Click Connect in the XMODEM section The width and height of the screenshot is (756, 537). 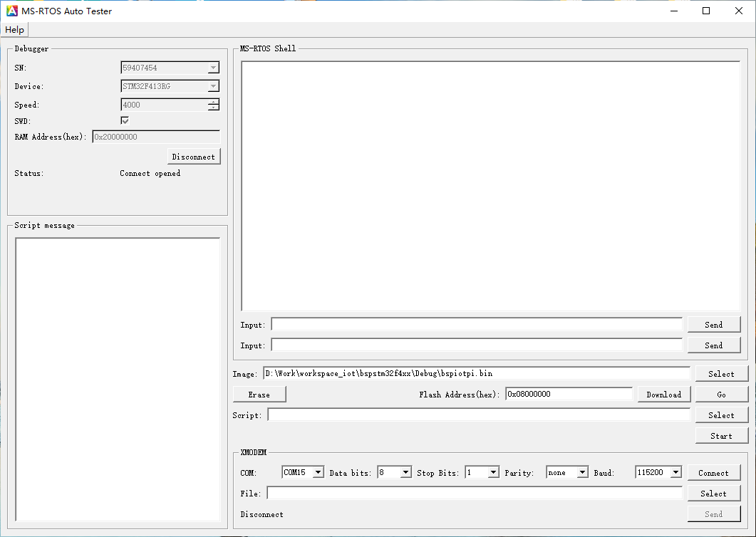pyautogui.click(x=713, y=473)
